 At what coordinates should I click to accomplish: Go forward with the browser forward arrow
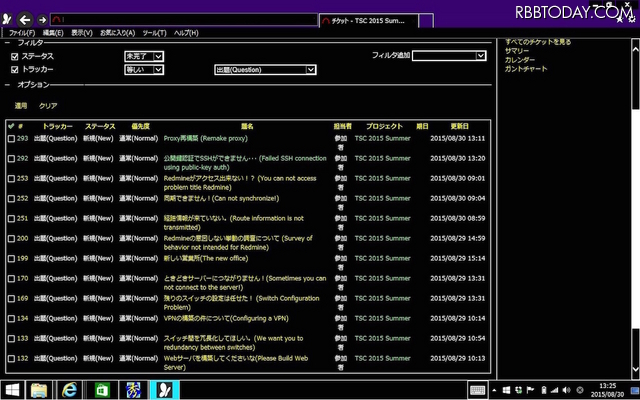pos(42,20)
